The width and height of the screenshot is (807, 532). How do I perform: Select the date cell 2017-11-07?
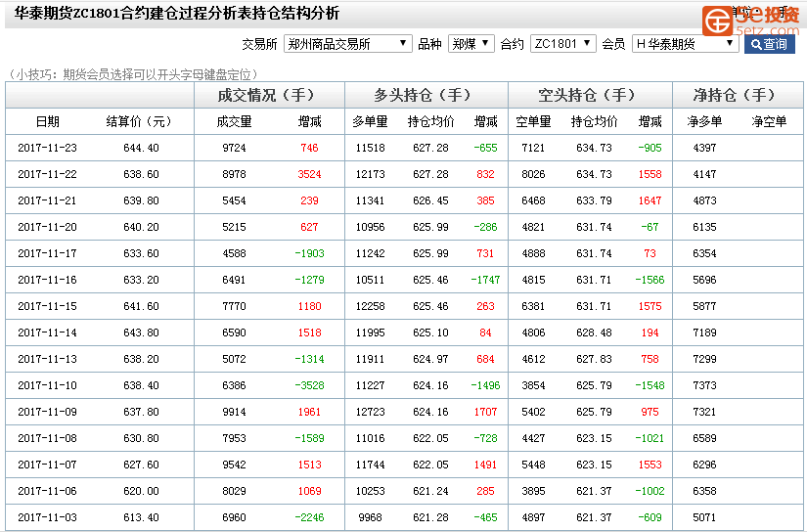coord(47,465)
